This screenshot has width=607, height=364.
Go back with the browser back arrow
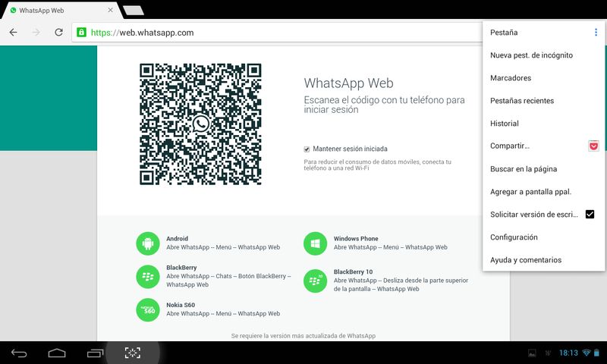click(13, 33)
